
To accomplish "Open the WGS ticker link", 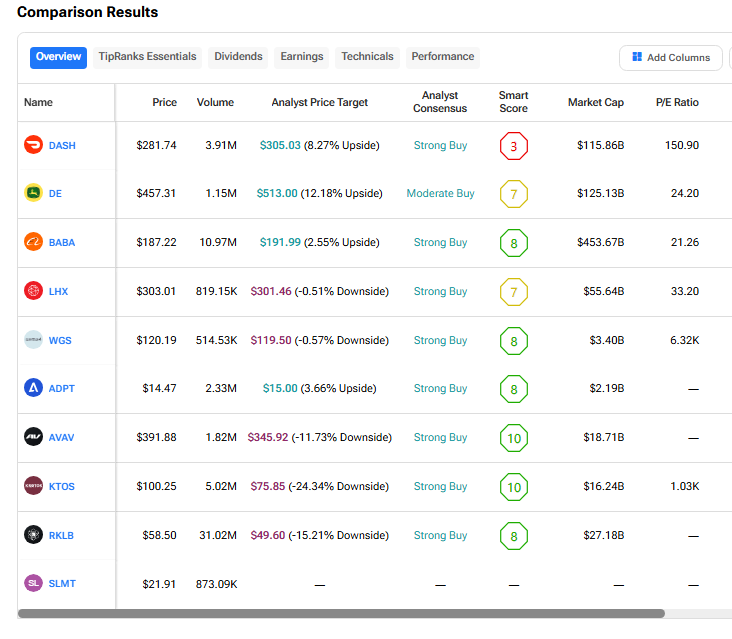I will point(60,340).
